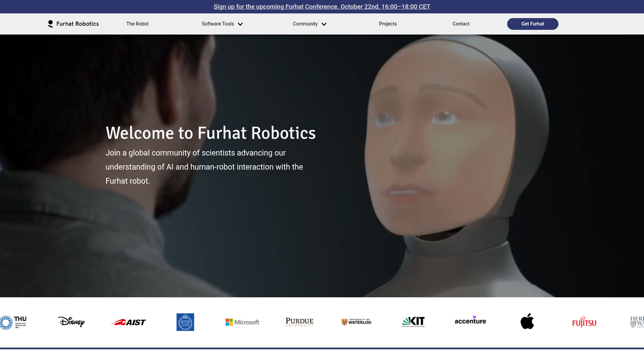Click the Disney logo
This screenshot has height=362, width=644.
[x=71, y=322]
